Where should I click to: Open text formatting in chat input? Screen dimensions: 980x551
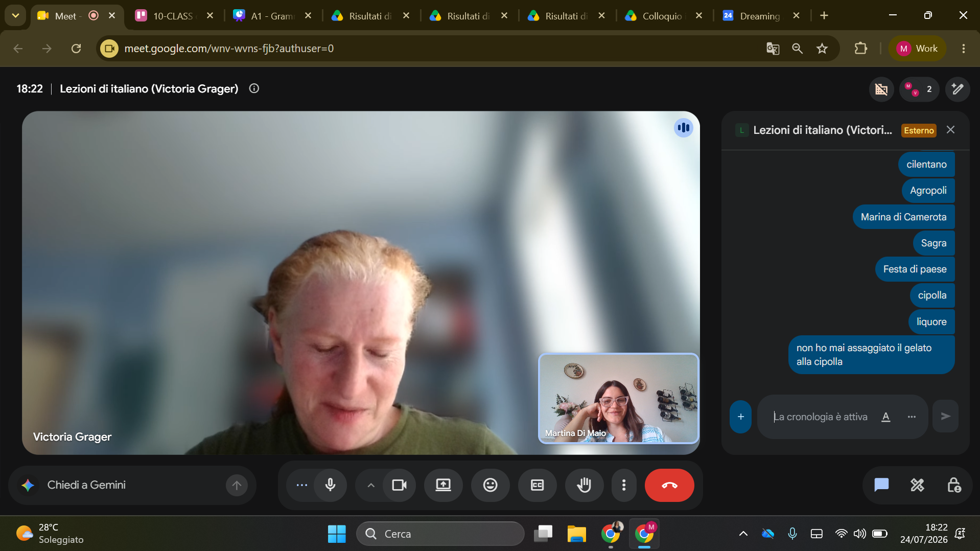tap(886, 417)
